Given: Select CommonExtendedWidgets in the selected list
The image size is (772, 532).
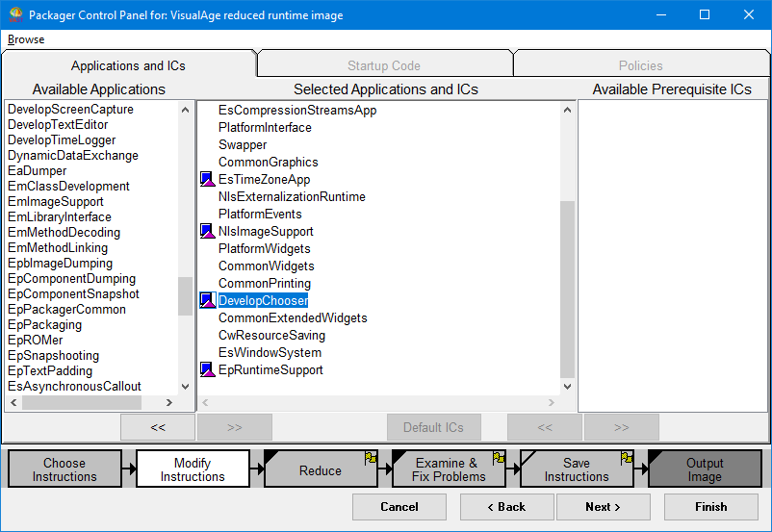Looking at the screenshot, I should click(x=293, y=318).
